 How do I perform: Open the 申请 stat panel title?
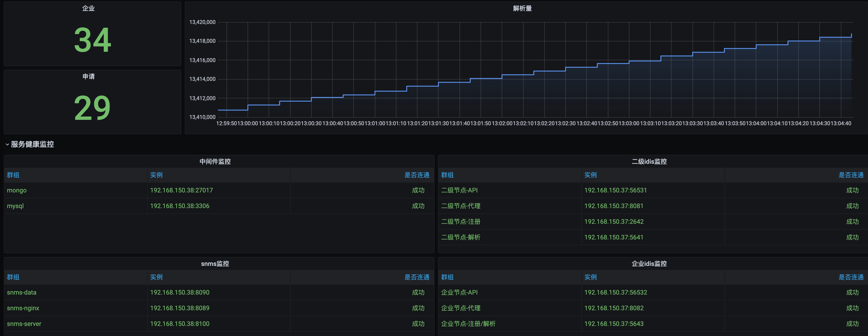pyautogui.click(x=88, y=77)
